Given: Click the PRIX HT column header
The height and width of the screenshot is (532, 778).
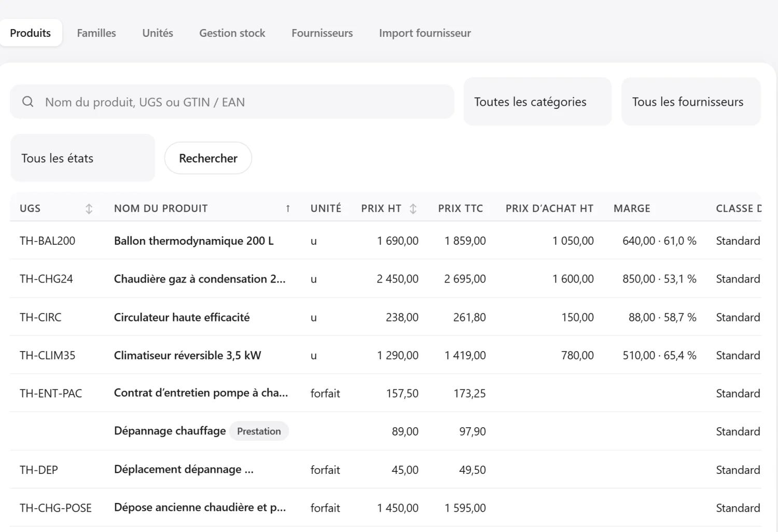Looking at the screenshot, I should point(381,208).
